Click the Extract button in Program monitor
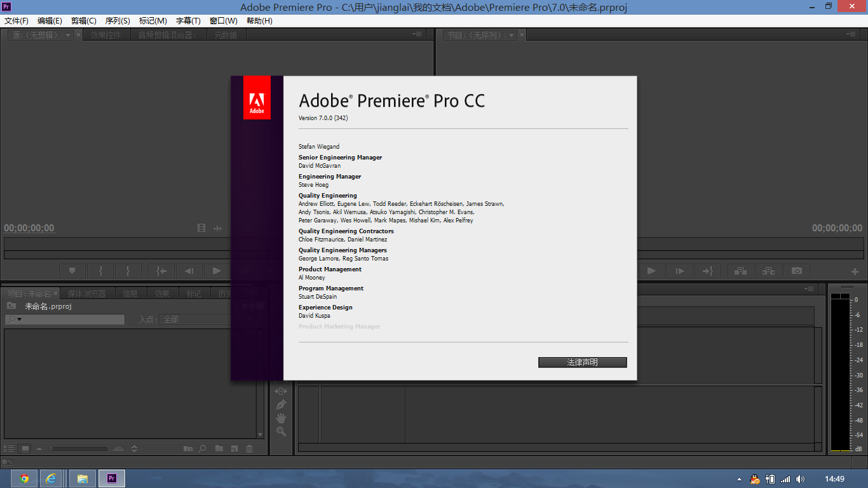The width and height of the screenshot is (868, 488). point(768,271)
